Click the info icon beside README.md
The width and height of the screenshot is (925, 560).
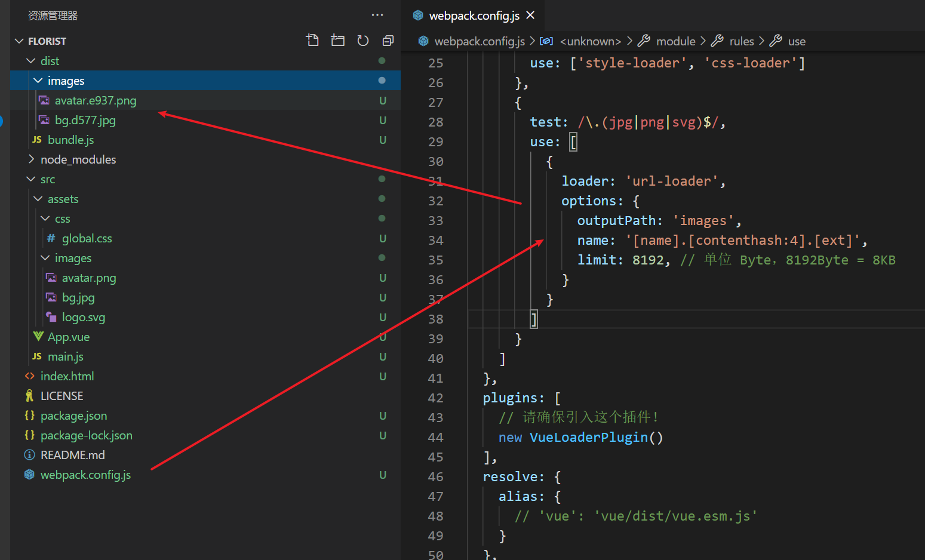point(29,455)
